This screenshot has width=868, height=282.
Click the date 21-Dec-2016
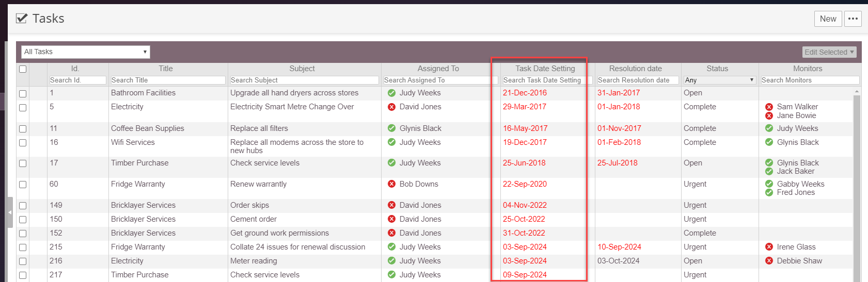pyautogui.click(x=525, y=93)
